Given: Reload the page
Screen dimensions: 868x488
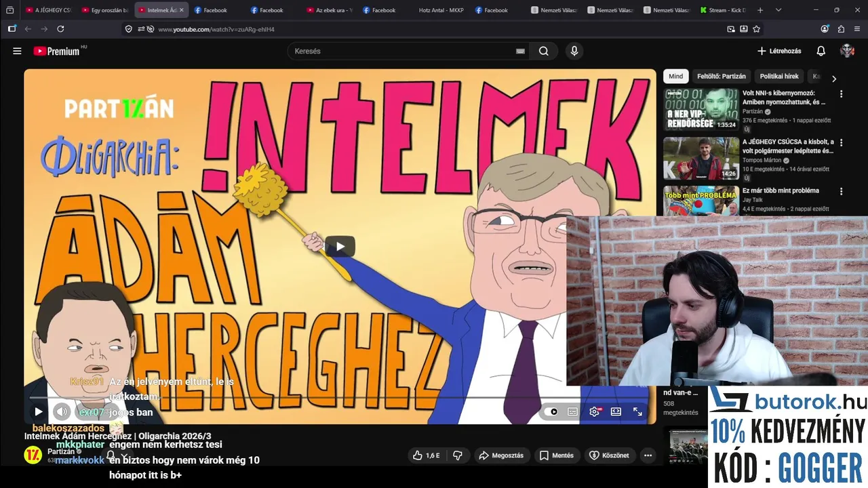Looking at the screenshot, I should (x=60, y=29).
